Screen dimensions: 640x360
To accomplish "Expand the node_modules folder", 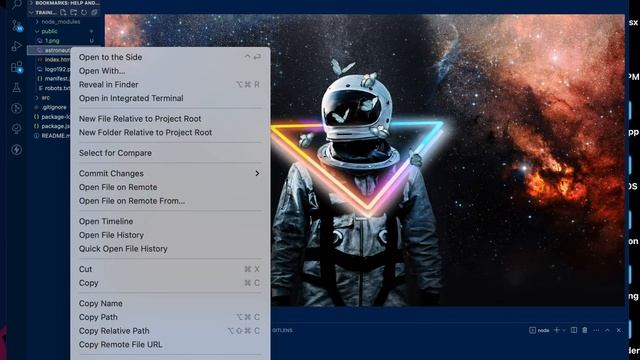I will (60, 22).
